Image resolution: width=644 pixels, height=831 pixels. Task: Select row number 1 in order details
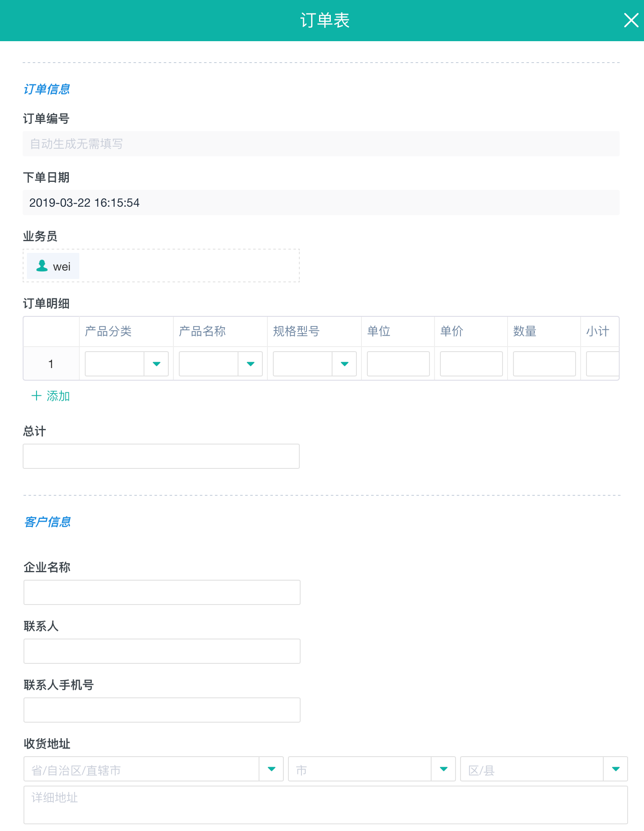tap(51, 364)
